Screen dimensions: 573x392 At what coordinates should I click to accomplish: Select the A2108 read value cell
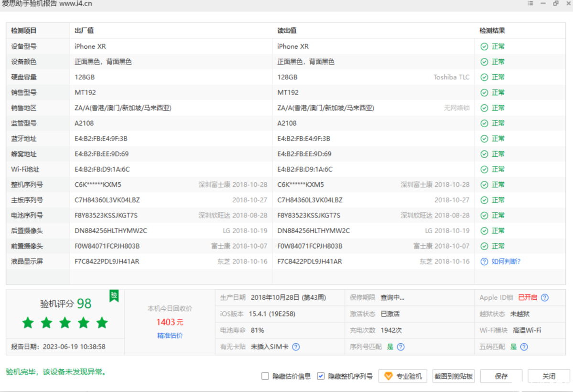287,123
